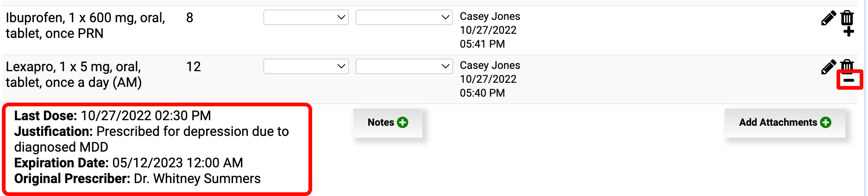Edit the Ibuprofen entry with the pencil icon
This screenshot has width=868, height=196.
[828, 18]
